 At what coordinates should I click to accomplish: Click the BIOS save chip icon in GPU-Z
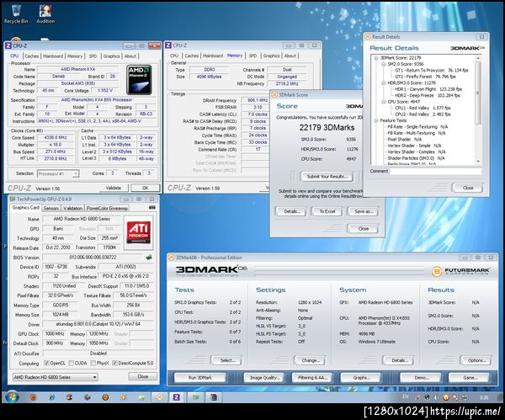click(149, 258)
